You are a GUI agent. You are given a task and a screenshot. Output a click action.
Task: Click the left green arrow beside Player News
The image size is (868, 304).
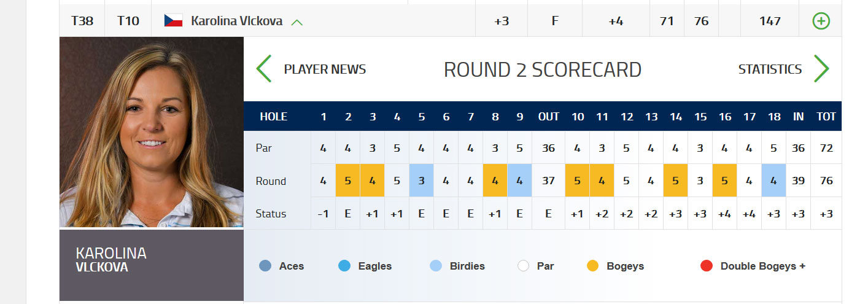click(x=263, y=69)
